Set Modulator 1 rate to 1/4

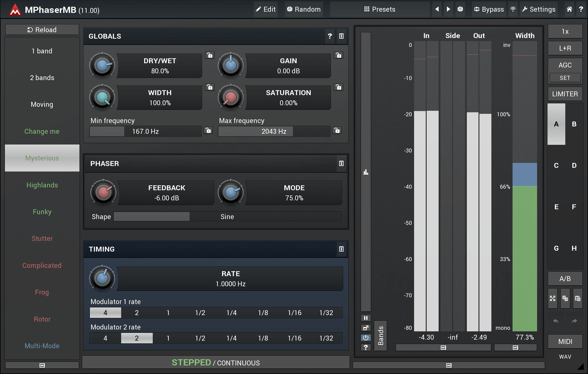232,313
